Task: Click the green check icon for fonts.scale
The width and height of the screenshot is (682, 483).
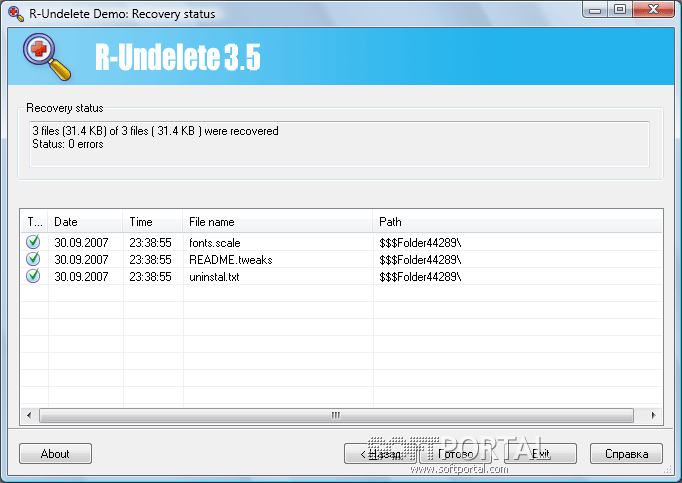Action: pos(33,242)
